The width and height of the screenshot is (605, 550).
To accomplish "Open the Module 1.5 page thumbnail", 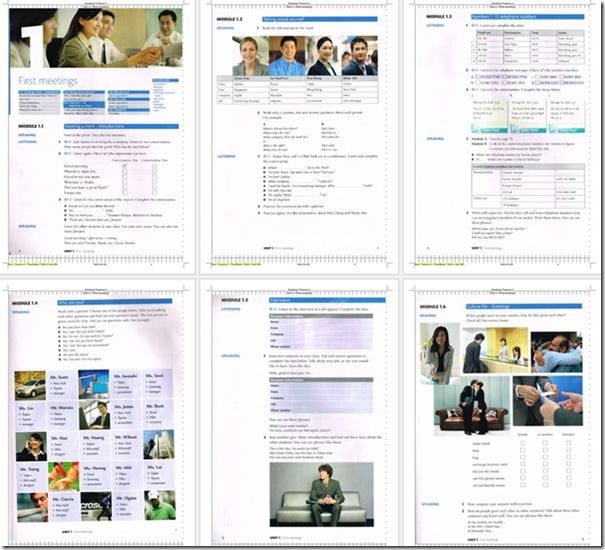I will pos(299,414).
